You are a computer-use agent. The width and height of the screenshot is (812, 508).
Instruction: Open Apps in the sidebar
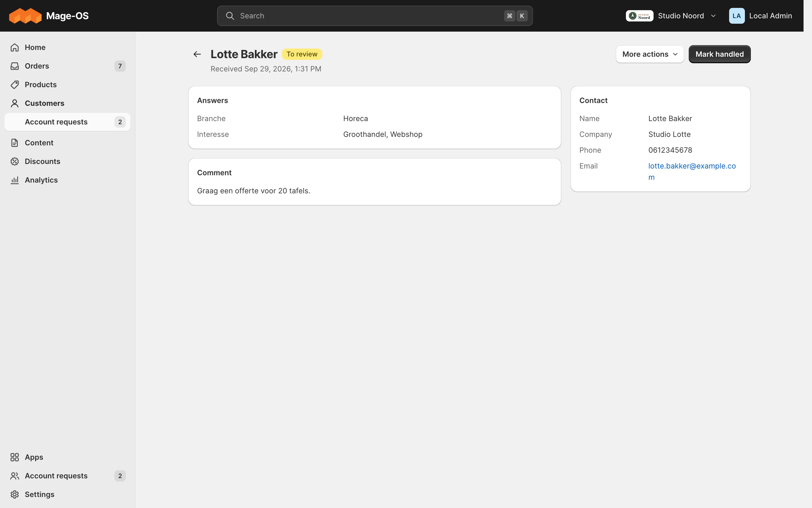[67, 457]
